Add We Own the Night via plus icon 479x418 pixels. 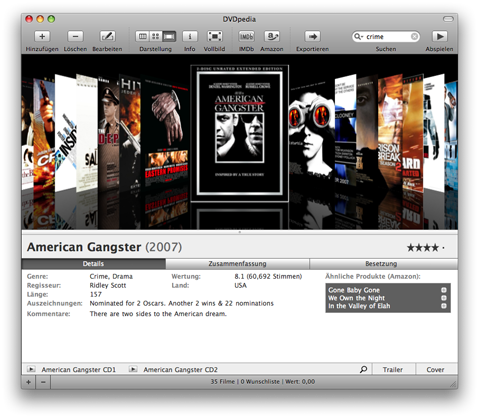coord(444,298)
